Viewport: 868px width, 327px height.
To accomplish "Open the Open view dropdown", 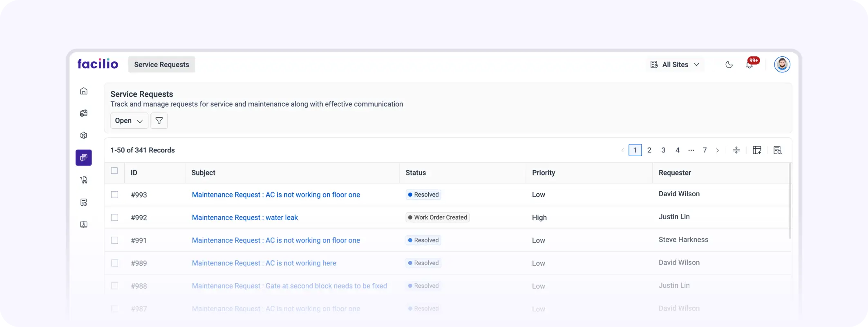I will [x=129, y=121].
